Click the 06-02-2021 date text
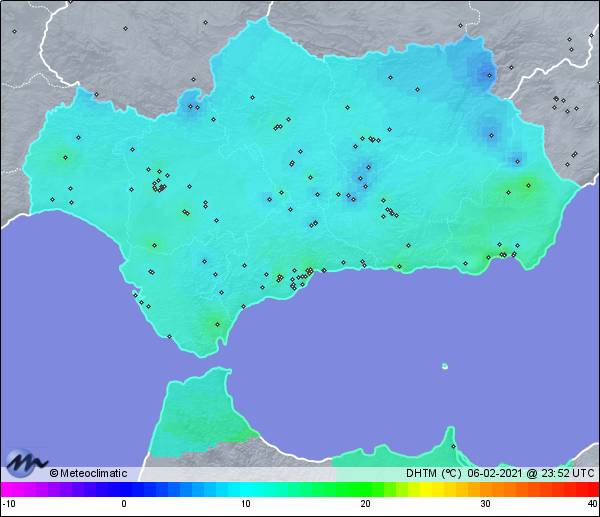Screen dimensions: 600x517 pyautogui.click(x=495, y=473)
